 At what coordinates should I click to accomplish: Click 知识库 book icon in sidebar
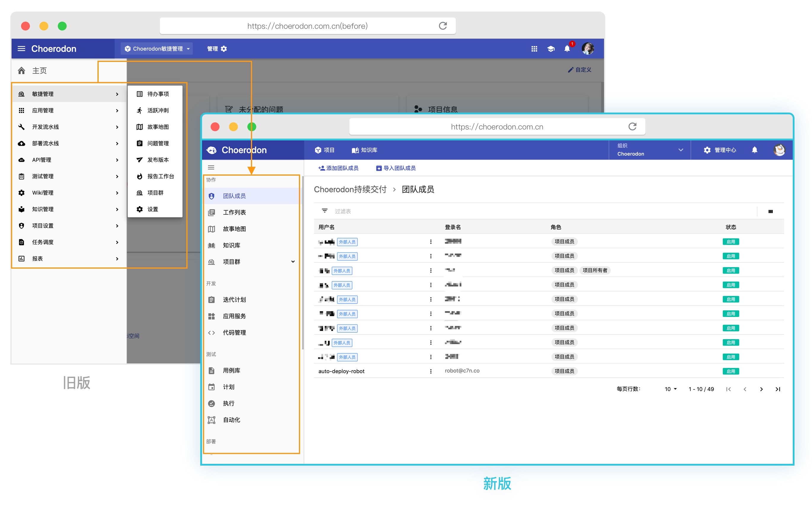tap(212, 246)
